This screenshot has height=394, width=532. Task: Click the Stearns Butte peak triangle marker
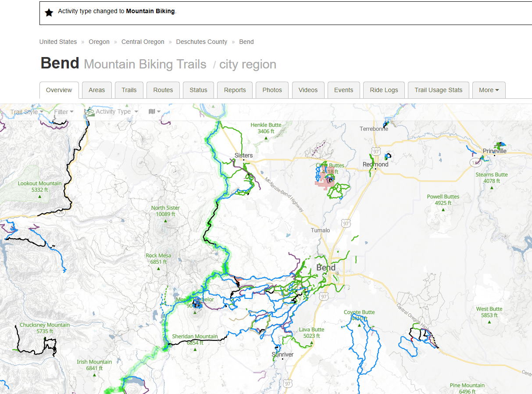point(492,187)
